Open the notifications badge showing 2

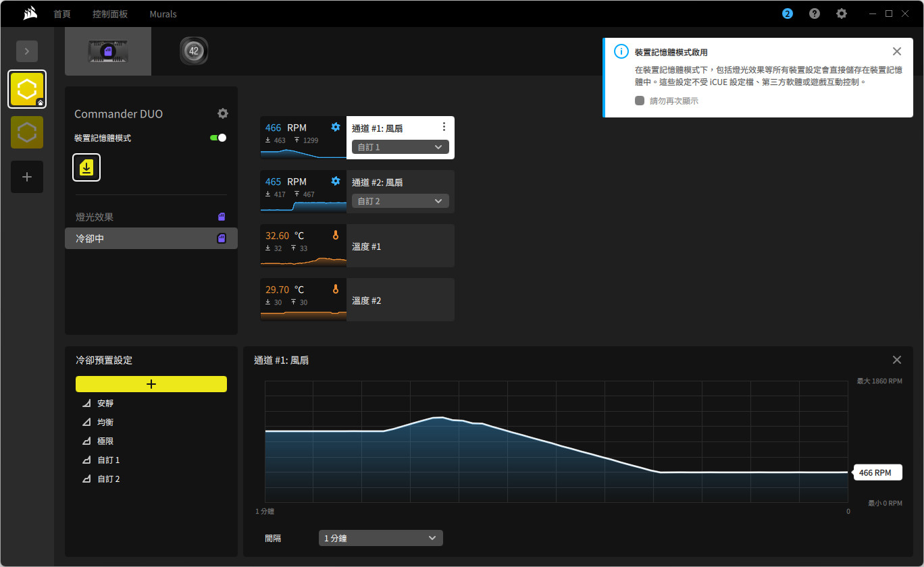(x=788, y=13)
